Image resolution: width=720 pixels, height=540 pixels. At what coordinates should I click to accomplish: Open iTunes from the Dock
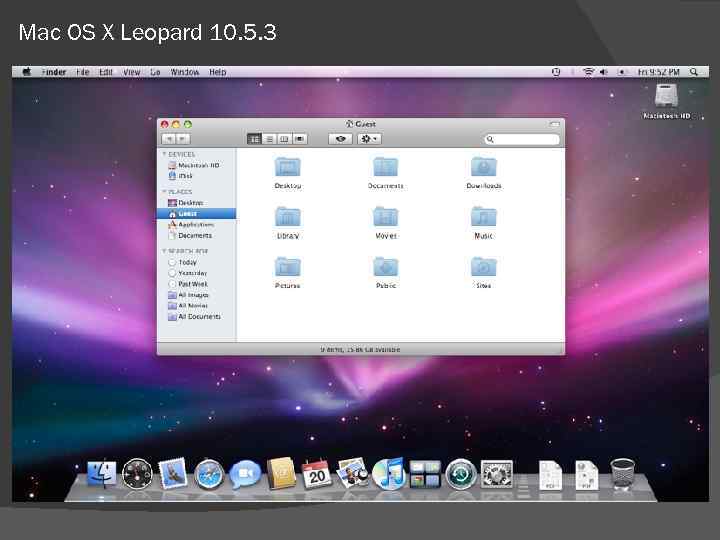point(388,474)
